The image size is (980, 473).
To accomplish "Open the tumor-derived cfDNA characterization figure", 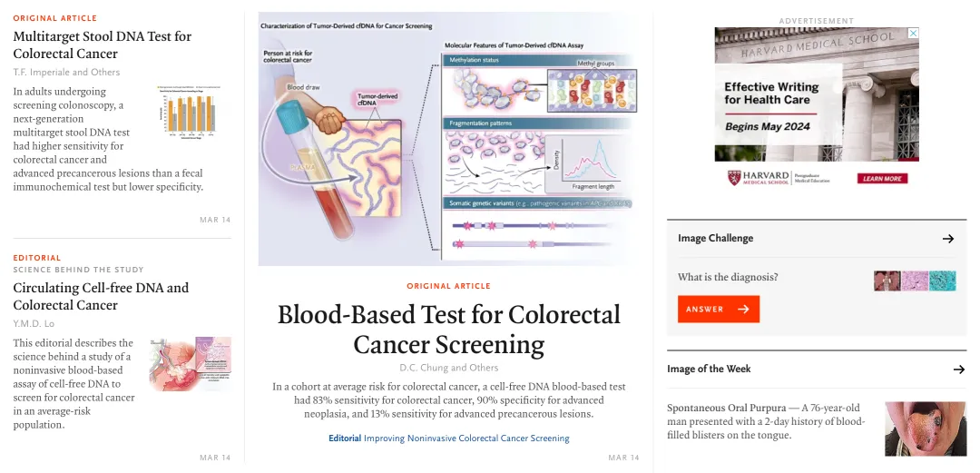I will (449, 139).
